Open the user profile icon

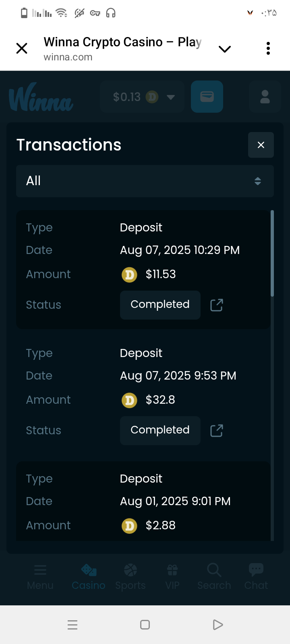[265, 97]
